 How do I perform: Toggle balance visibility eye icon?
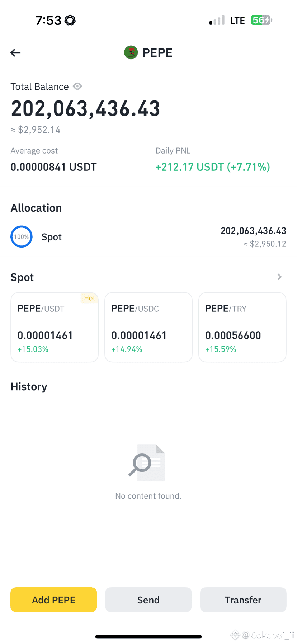pos(77,86)
